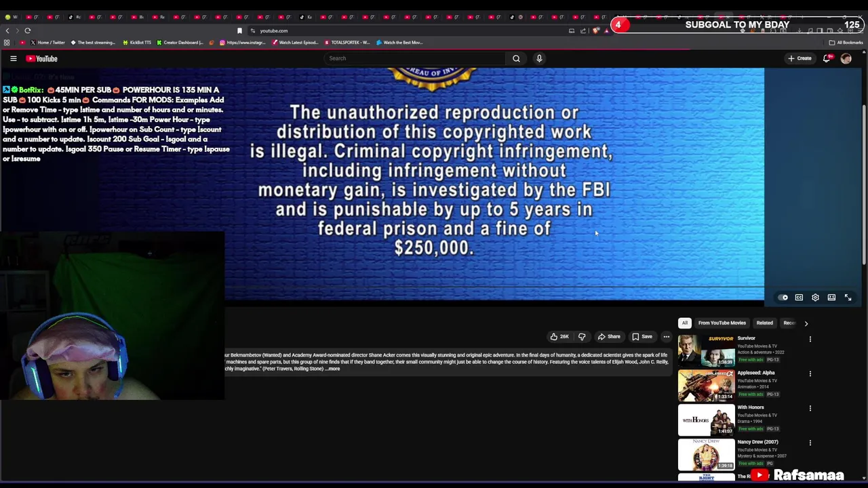Open the more actions ellipsis beside Save
The image size is (868, 488).
[666, 337]
